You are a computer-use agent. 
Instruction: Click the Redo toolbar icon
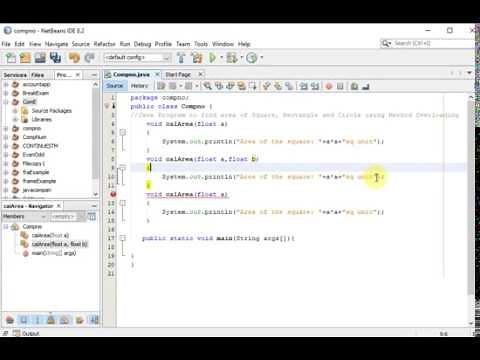pyautogui.click(x=89, y=58)
